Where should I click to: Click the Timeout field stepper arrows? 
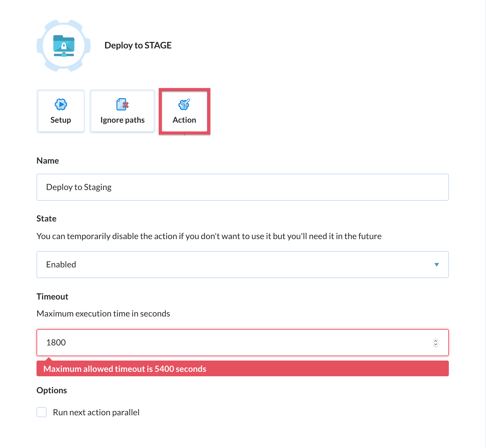click(436, 343)
